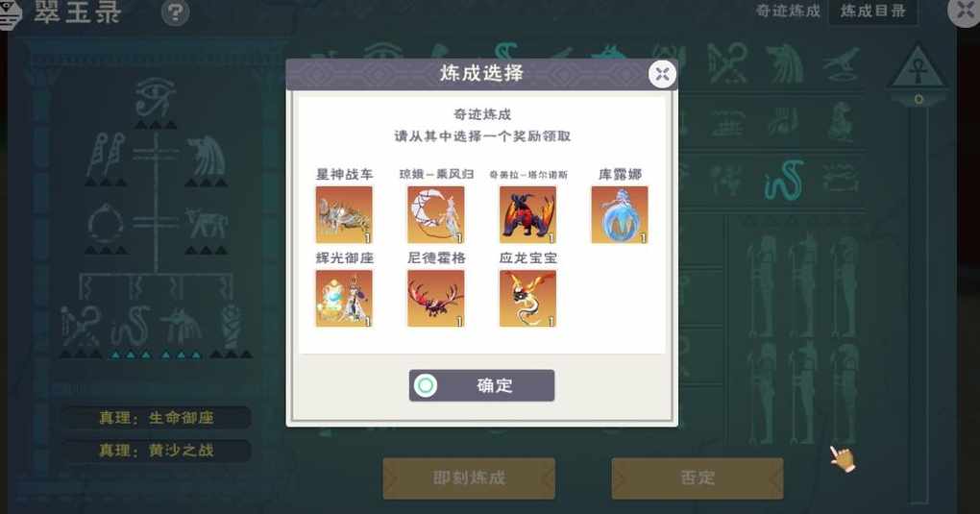Click the 翠玉录 title icon
The height and width of the screenshot is (514, 980).
11,13
